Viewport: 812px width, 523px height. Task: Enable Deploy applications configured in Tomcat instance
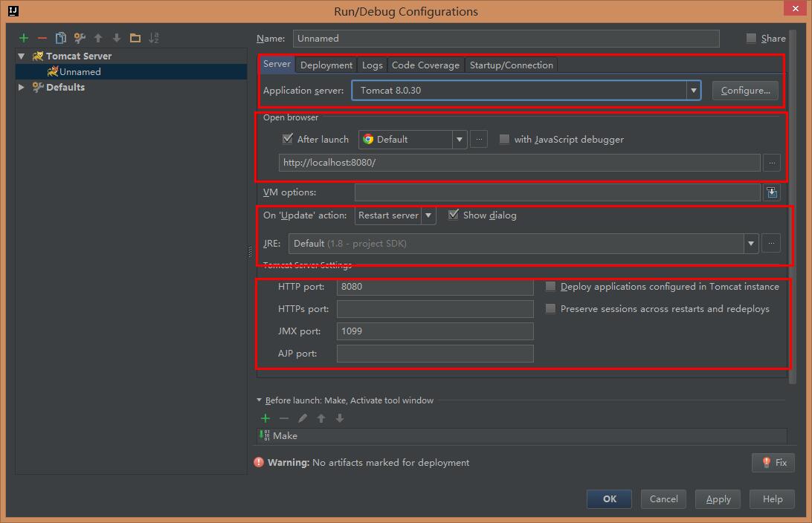click(550, 286)
